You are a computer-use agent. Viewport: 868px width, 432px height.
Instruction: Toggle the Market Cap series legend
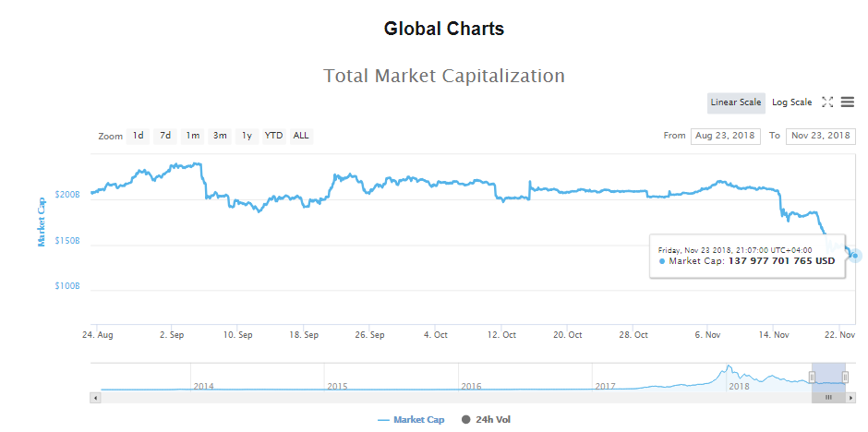[411, 420]
